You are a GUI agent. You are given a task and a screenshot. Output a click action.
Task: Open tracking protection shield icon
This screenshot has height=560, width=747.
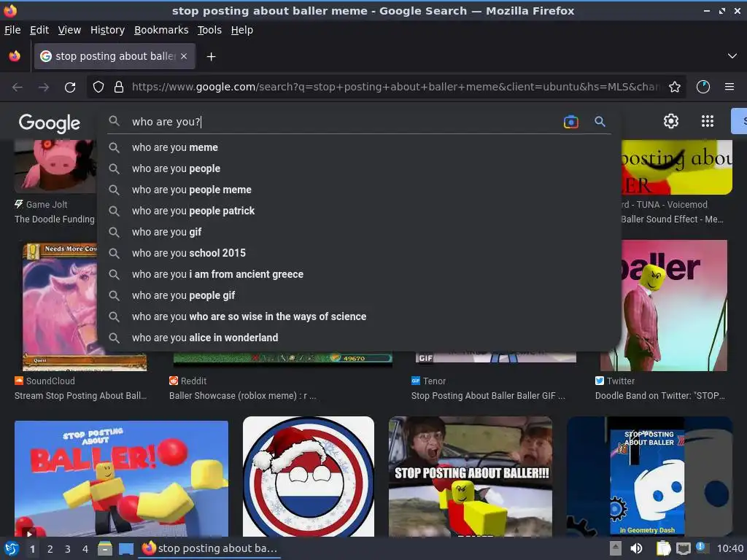98,87
